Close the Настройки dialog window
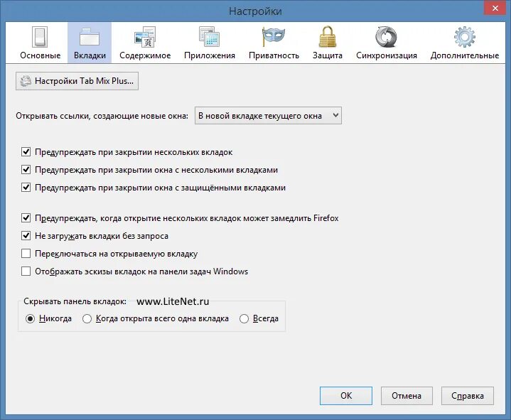The image size is (511, 420). pyautogui.click(x=495, y=8)
